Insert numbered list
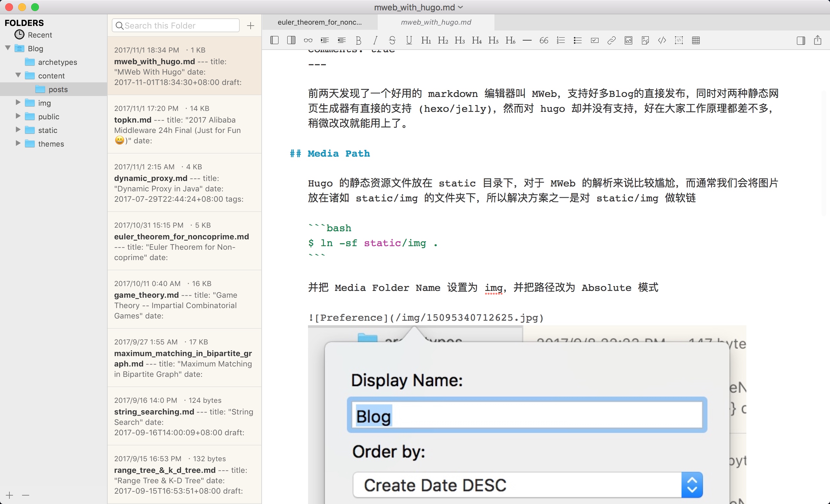 [x=561, y=41]
